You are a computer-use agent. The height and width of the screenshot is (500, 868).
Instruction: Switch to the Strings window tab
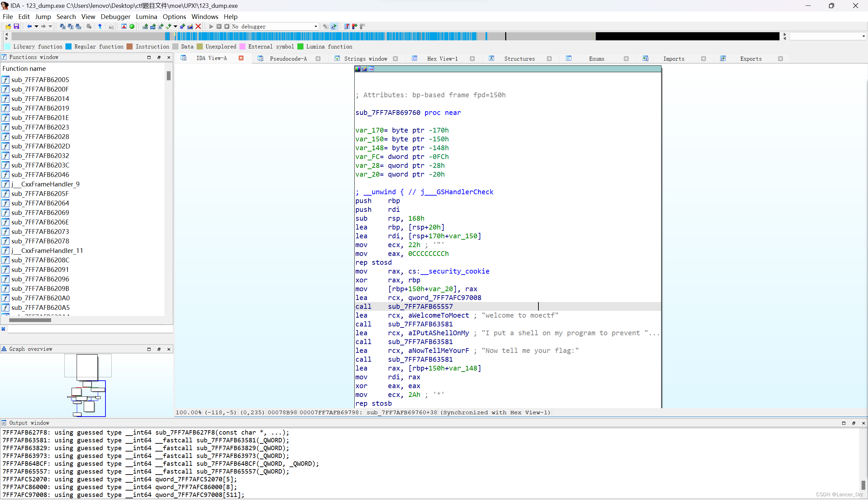[365, 59]
